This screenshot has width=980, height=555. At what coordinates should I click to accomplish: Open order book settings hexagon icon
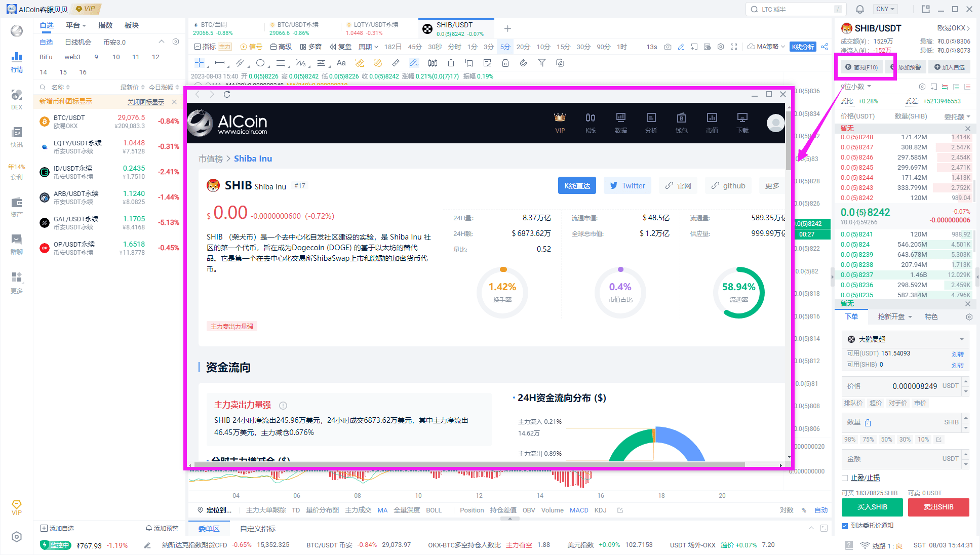coord(922,87)
